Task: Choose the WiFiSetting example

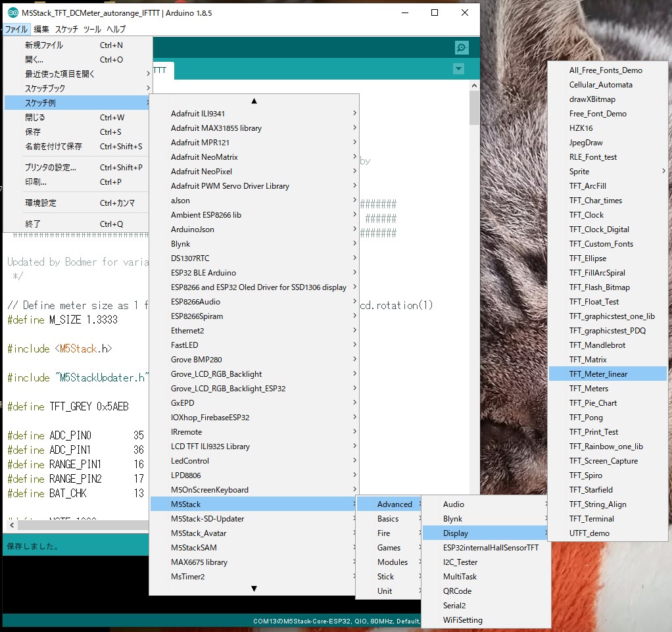Action: click(x=462, y=620)
